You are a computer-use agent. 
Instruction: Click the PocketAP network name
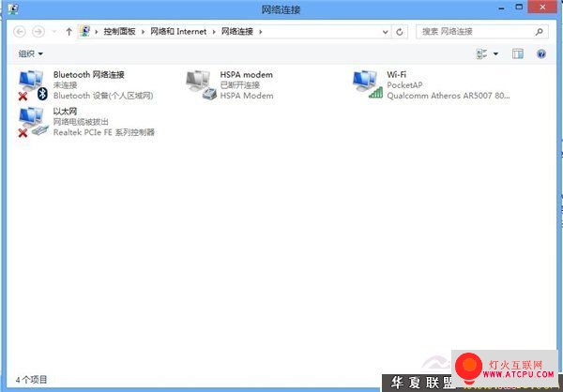[404, 85]
